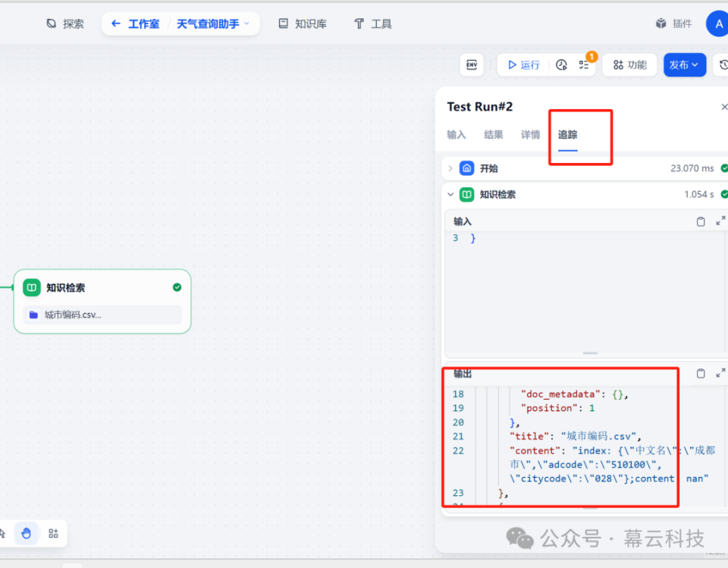
Task: Expand the 输出 code block fullscreen
Action: tap(720, 373)
